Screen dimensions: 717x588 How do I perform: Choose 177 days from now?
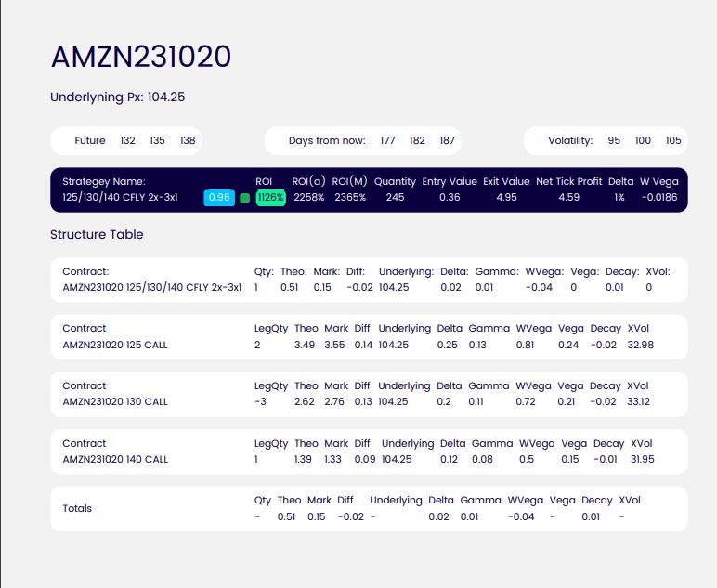coord(387,141)
